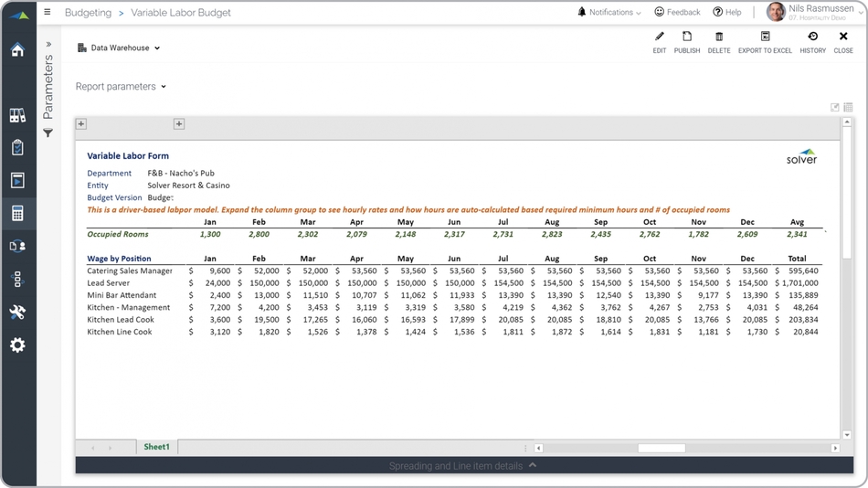Image resolution: width=868 pixels, height=488 pixels.
Task: Click the calculator budgeting icon in sidebar
Action: click(17, 214)
